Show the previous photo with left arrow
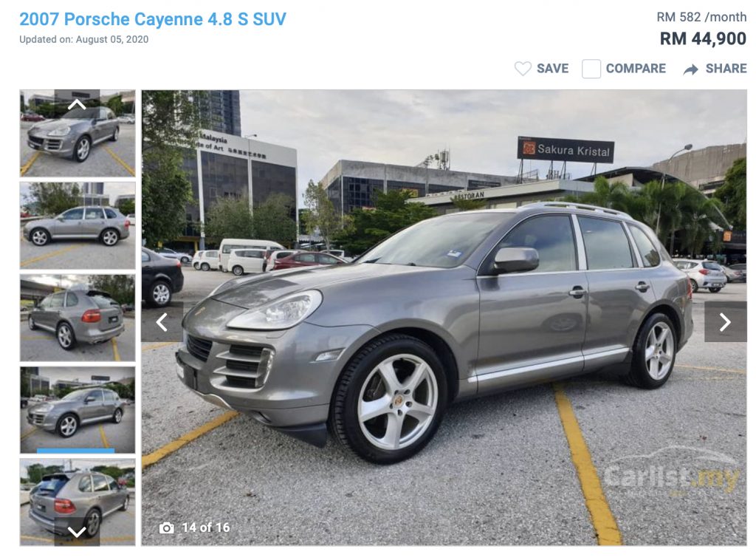Viewport: 756px width, 560px height. (x=162, y=321)
